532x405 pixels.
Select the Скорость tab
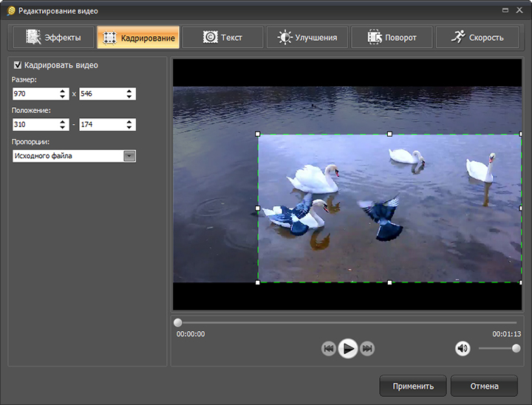point(477,37)
